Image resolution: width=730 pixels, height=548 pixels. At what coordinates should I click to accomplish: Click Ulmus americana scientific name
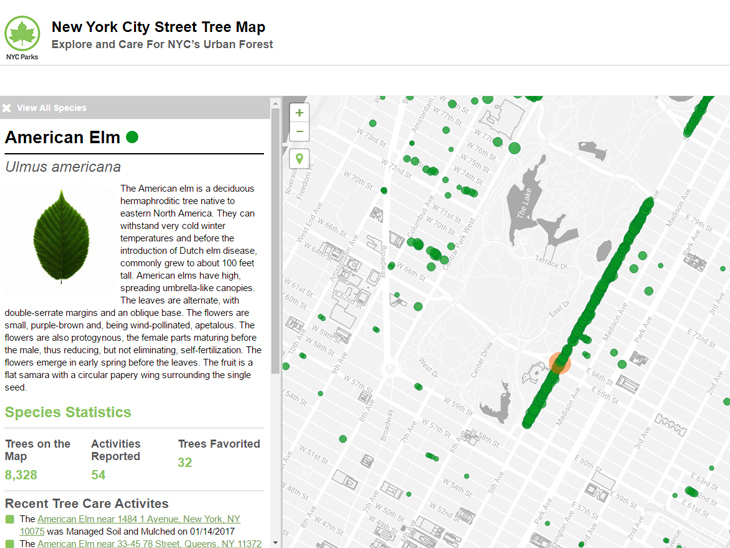pyautogui.click(x=63, y=167)
